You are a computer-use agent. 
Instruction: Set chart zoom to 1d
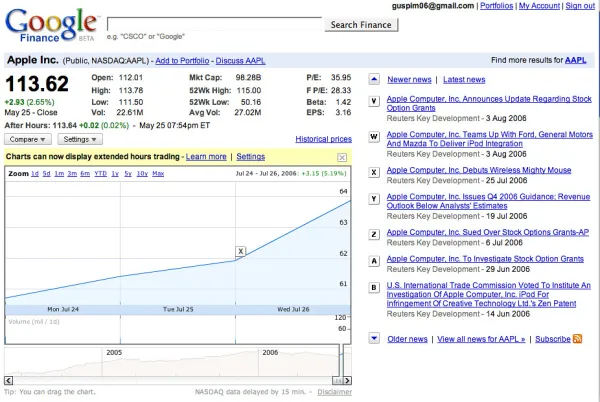(35, 174)
